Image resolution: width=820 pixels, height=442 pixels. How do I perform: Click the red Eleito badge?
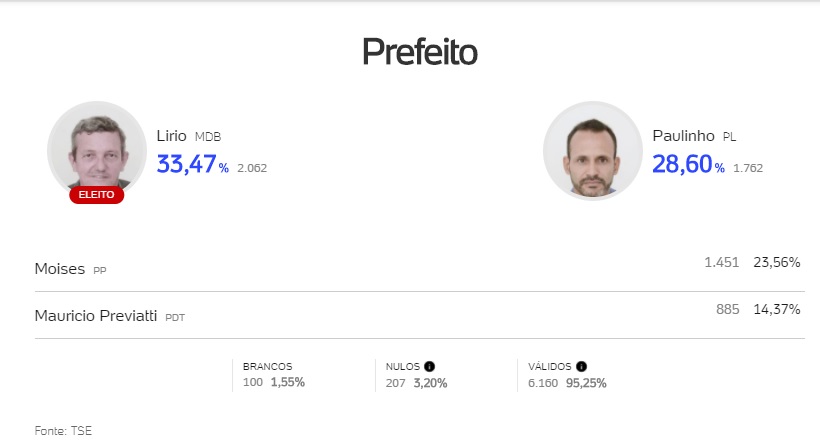tap(97, 195)
